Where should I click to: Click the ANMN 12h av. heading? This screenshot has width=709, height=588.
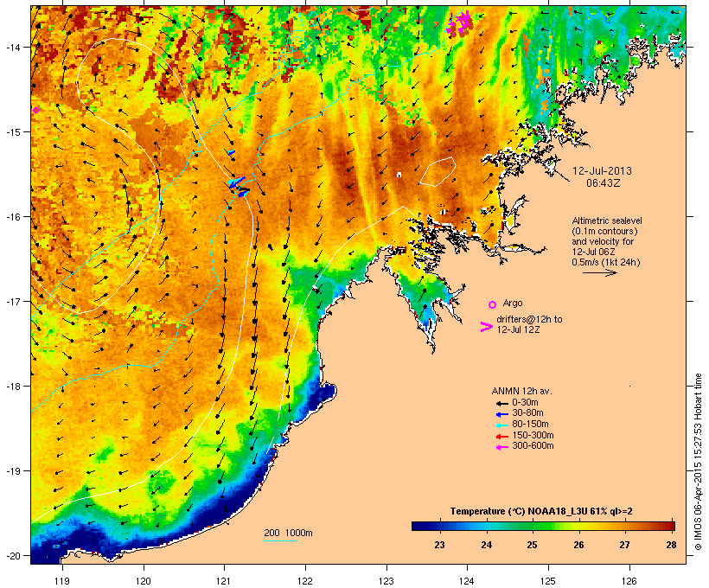click(x=521, y=391)
